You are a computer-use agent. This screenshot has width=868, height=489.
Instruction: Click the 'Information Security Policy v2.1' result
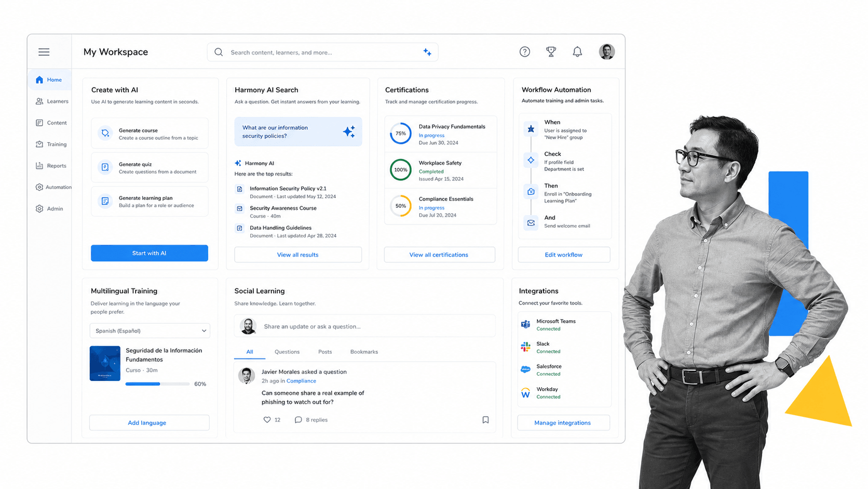[x=288, y=189]
